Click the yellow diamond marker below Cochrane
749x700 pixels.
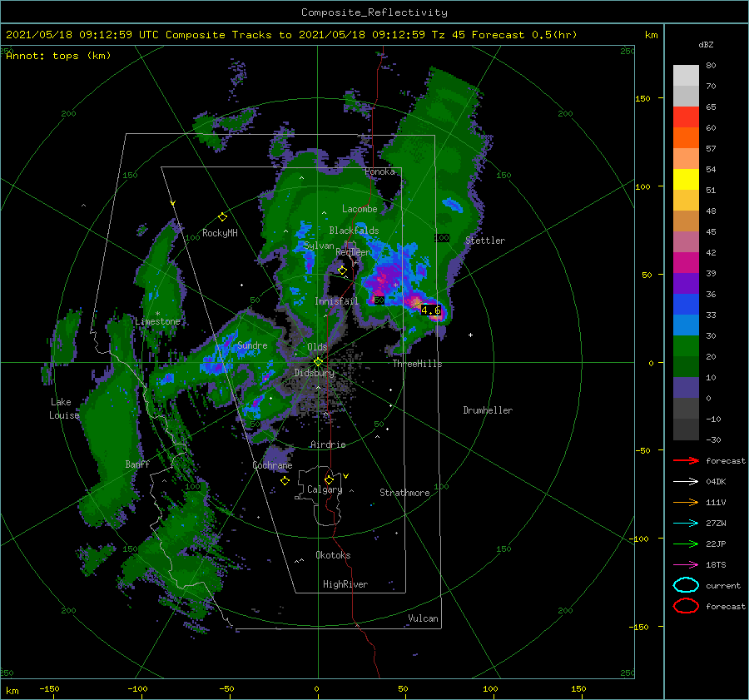coord(285,481)
